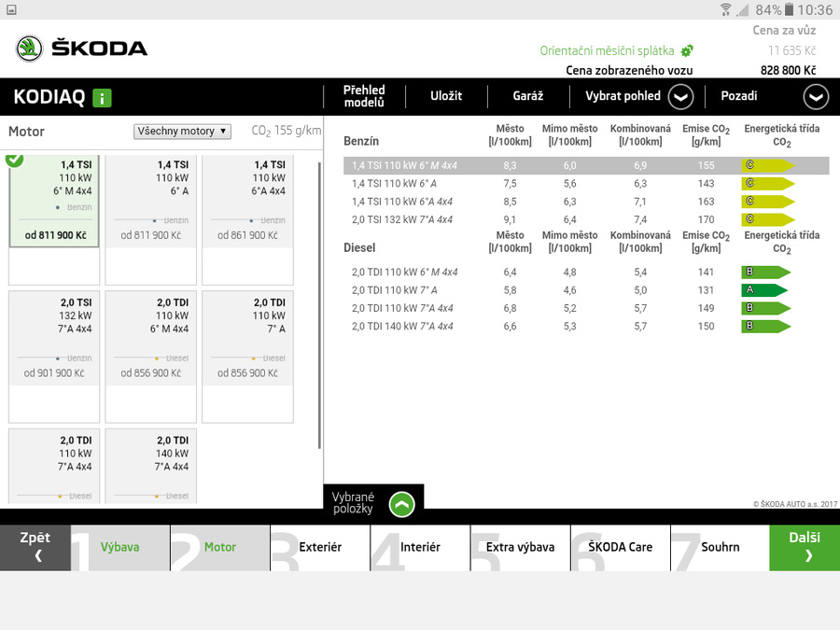Expand the Vybrat pohled chevron

coord(681,97)
